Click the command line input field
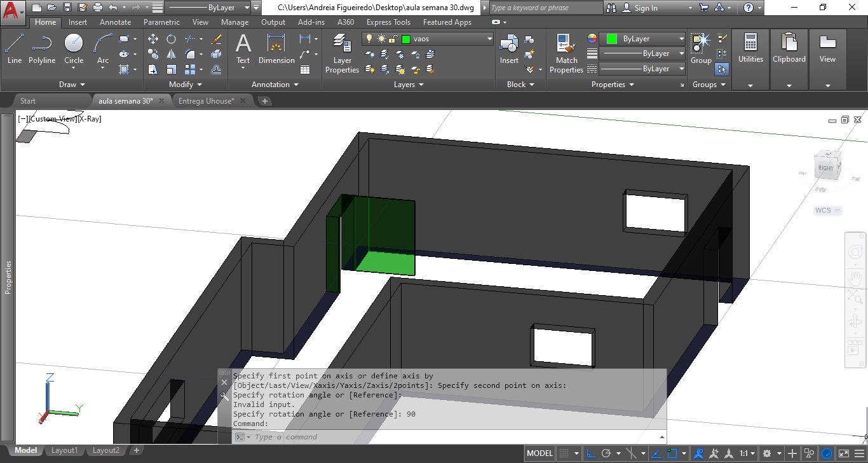Image resolution: width=868 pixels, height=463 pixels. click(449, 437)
